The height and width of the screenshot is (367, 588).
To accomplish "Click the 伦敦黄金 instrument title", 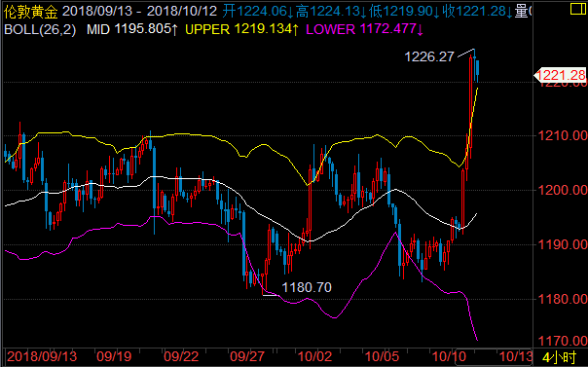I will [x=31, y=12].
